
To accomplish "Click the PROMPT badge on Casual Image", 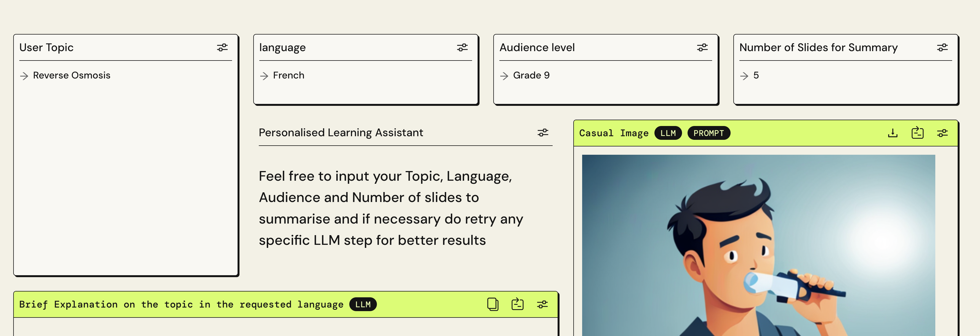I will (708, 133).
